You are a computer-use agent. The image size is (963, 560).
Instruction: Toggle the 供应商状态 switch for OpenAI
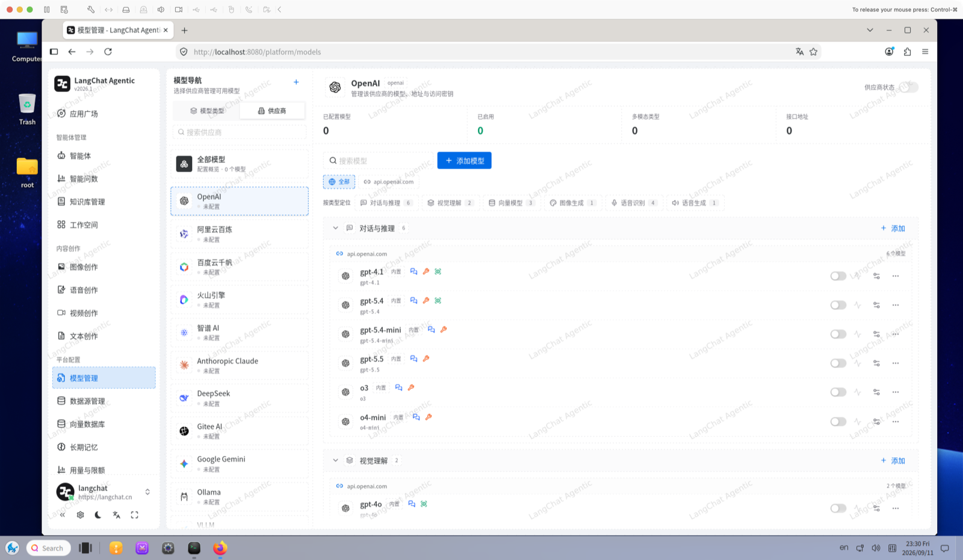tap(909, 87)
